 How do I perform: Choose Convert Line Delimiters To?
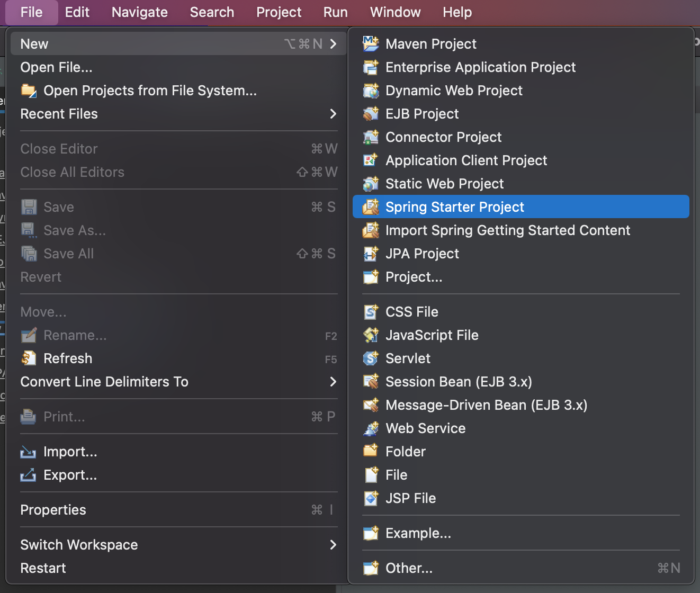click(179, 381)
